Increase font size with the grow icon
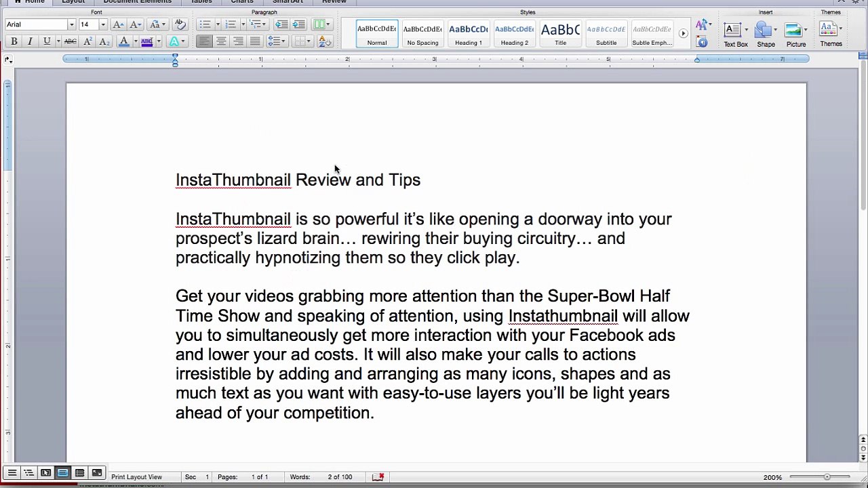Screen dimensions: 868x488 [x=118, y=24]
